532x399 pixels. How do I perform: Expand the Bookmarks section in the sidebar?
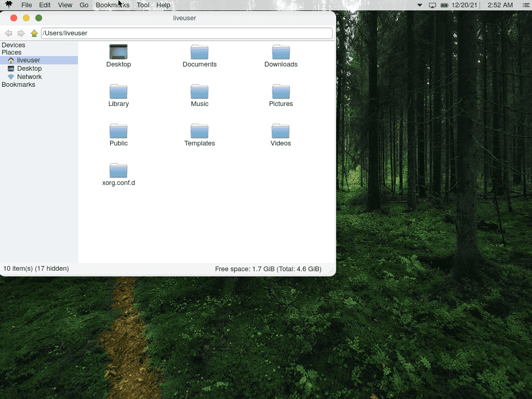(x=18, y=84)
